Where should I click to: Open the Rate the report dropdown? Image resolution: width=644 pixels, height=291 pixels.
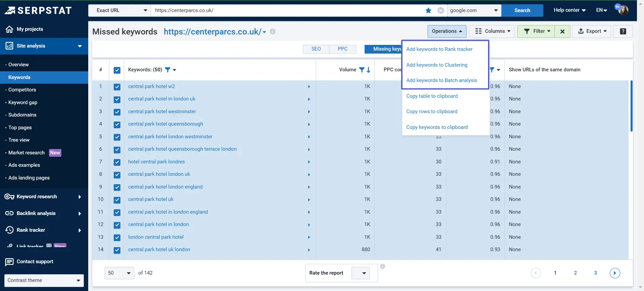point(360,273)
